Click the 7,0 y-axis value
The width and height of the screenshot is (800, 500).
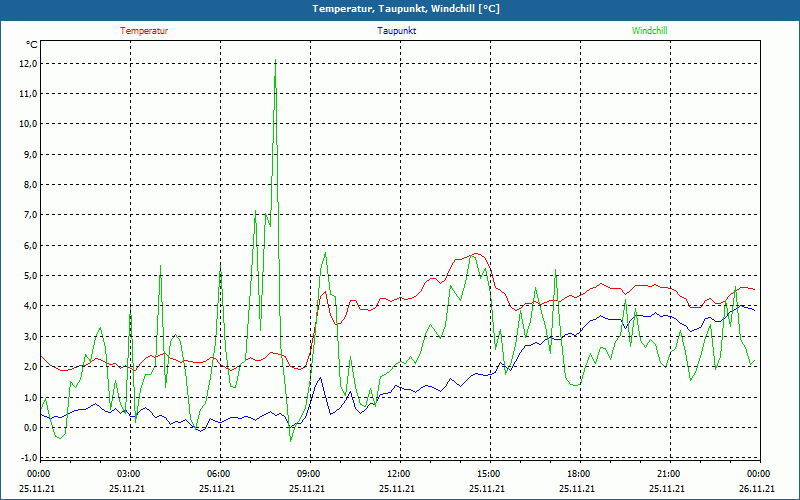point(30,215)
